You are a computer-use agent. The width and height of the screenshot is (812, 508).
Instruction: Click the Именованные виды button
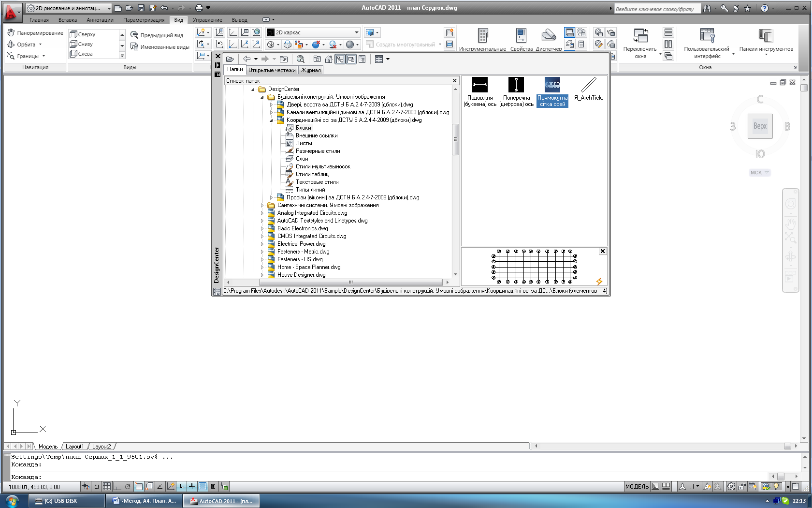point(160,47)
